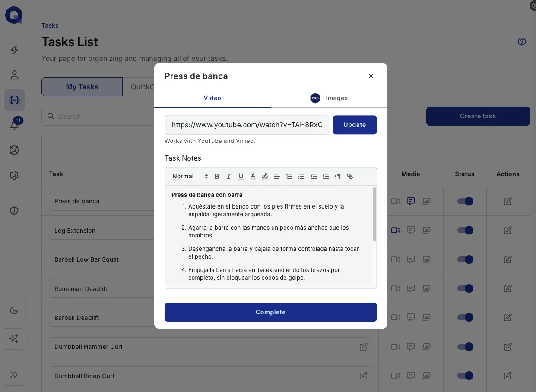Increase indent in Task Notes toolbar
536x392 pixels.
coord(326,176)
